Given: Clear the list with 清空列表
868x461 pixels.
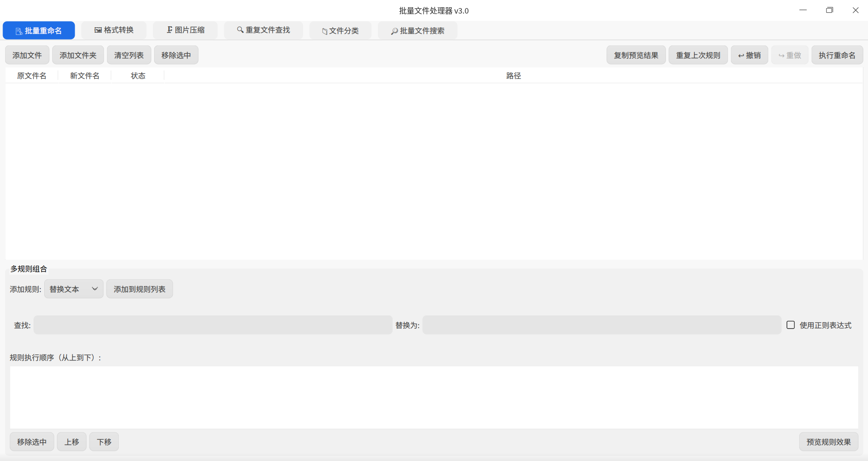Looking at the screenshot, I should (x=129, y=55).
